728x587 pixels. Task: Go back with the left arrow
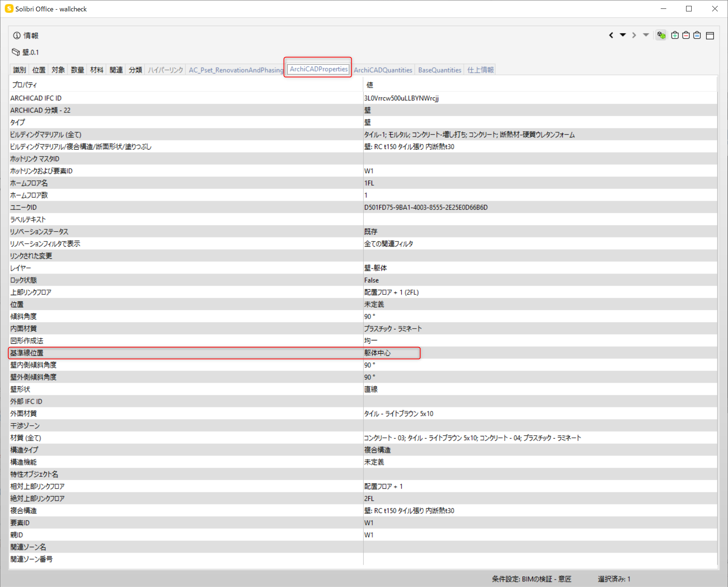tap(611, 35)
